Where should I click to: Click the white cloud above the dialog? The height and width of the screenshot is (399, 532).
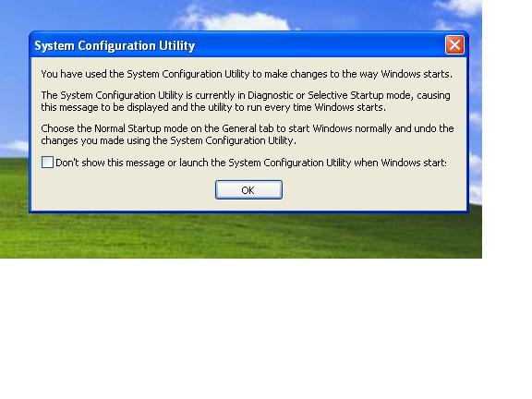237,20
